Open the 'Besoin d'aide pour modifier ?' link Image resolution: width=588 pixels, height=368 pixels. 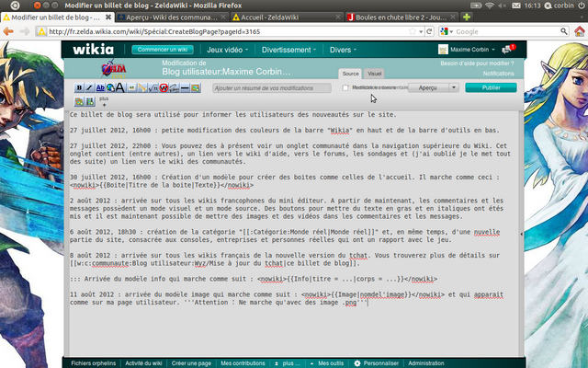(477, 63)
